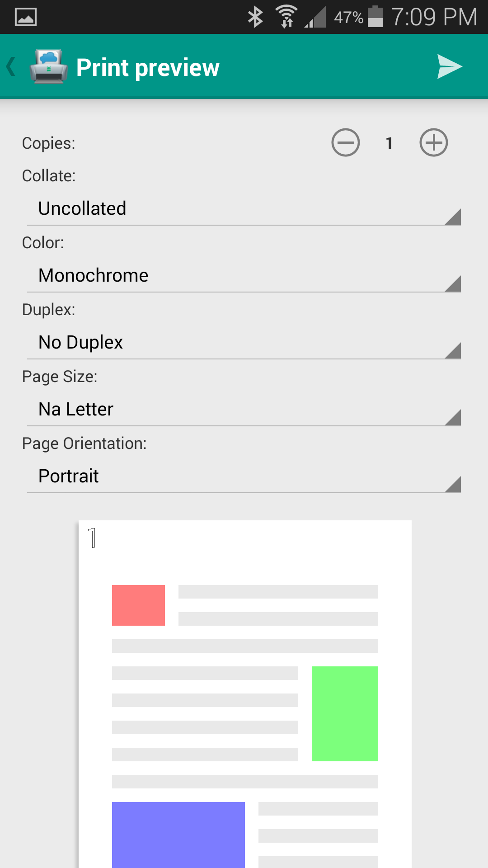Tap the battery status icon
Image resolution: width=488 pixels, height=868 pixels.
(x=375, y=17)
